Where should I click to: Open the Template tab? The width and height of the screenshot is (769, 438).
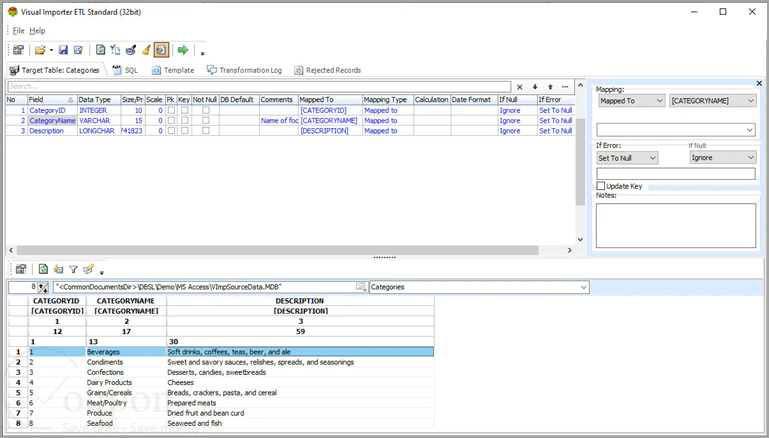click(173, 70)
